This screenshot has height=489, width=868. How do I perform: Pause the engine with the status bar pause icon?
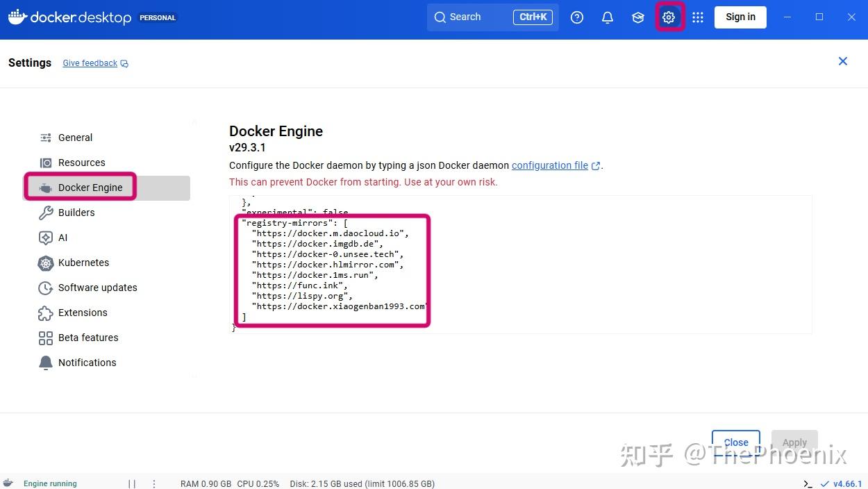(132, 483)
